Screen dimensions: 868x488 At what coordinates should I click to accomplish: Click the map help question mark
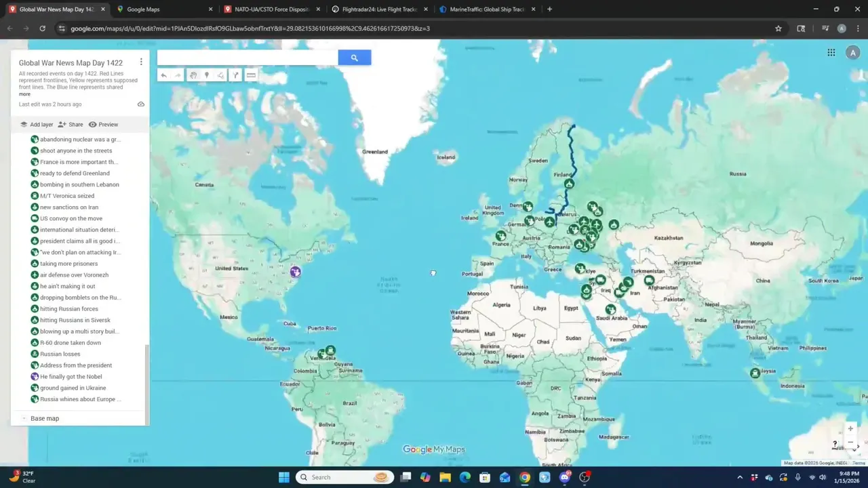tap(835, 445)
